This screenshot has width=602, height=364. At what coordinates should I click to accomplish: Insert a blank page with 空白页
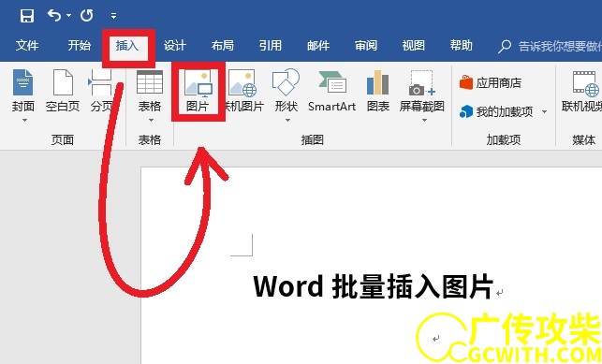tap(63, 91)
